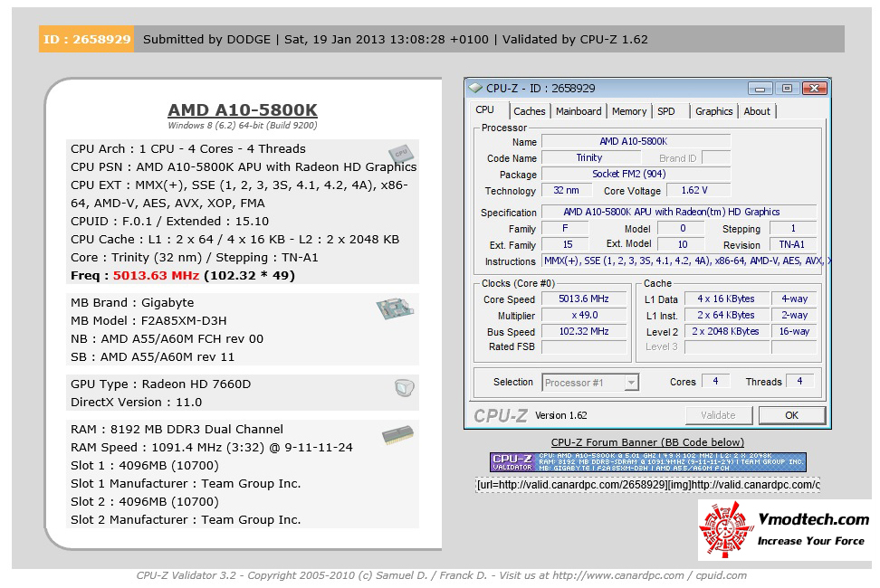Viewport: 880px width, 588px height.
Task: Click the Threads count field
Action: [x=799, y=382]
